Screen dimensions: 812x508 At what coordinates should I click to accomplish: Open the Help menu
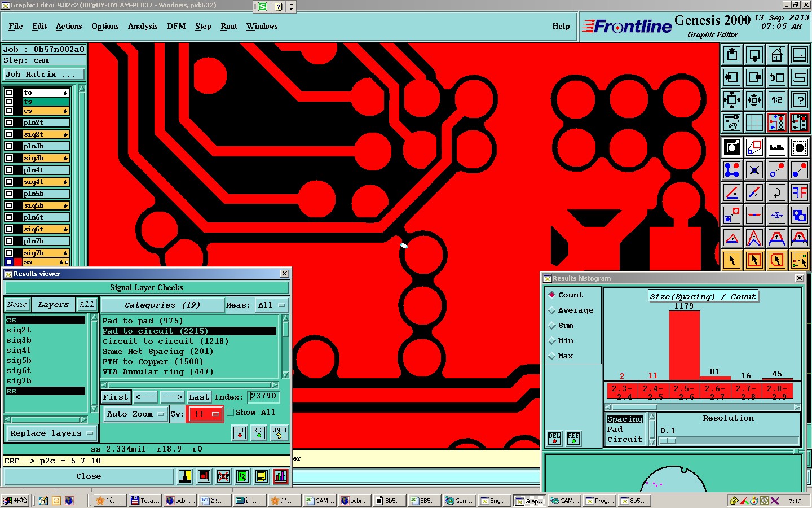pyautogui.click(x=561, y=26)
